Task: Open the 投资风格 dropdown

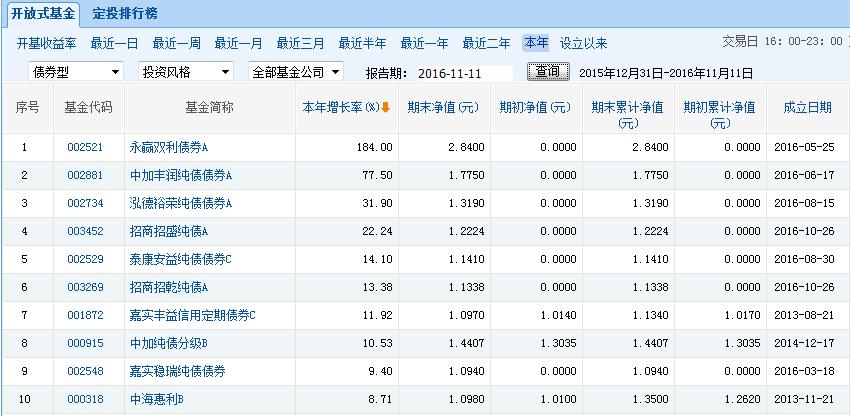Action: (x=186, y=72)
